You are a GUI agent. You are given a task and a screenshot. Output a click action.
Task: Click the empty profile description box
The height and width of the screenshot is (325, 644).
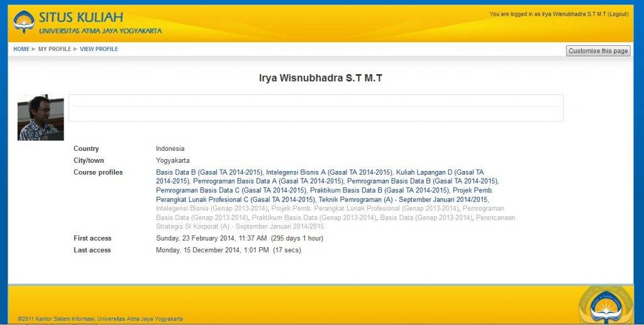click(x=315, y=107)
